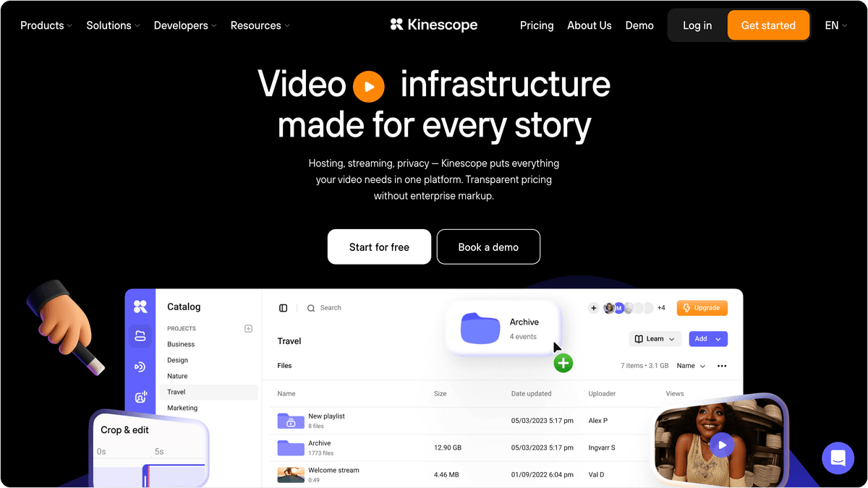This screenshot has height=488, width=868.
Task: Click the Kinescope logo in header
Action: pos(434,25)
